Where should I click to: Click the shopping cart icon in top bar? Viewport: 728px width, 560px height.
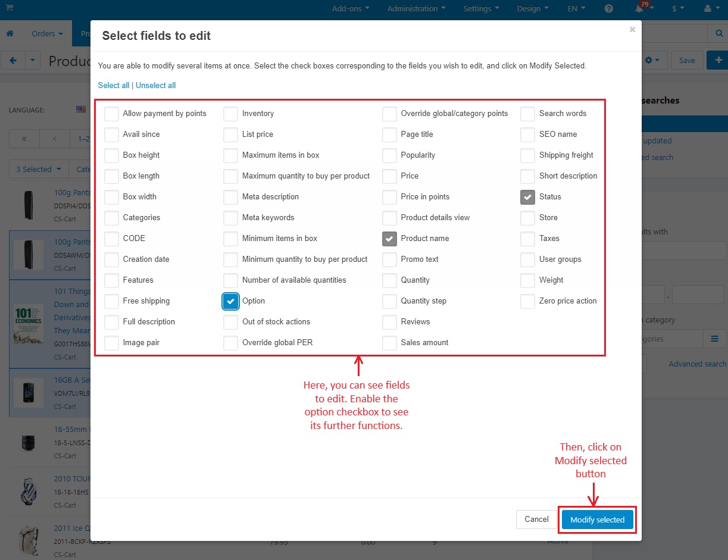[x=10, y=8]
